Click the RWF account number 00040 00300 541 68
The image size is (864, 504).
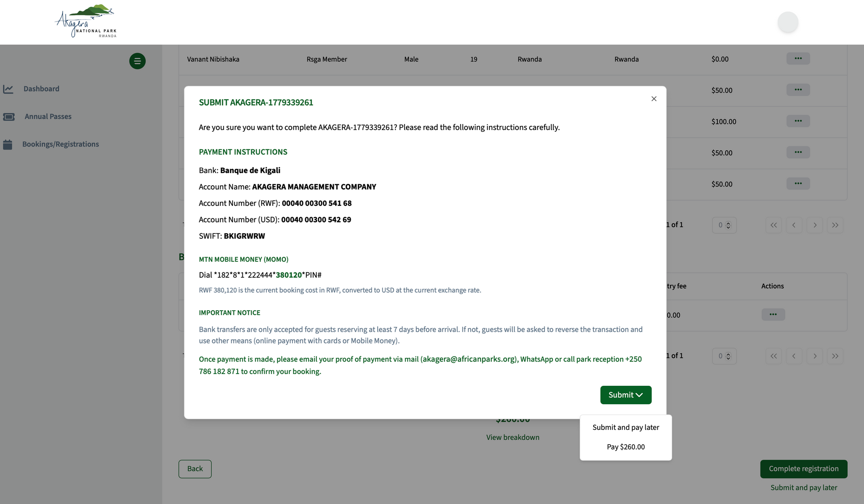point(317,203)
